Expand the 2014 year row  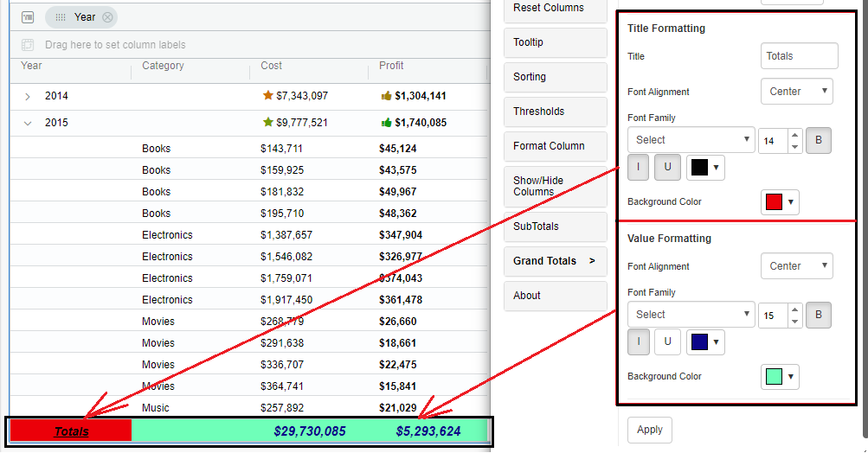(x=28, y=96)
